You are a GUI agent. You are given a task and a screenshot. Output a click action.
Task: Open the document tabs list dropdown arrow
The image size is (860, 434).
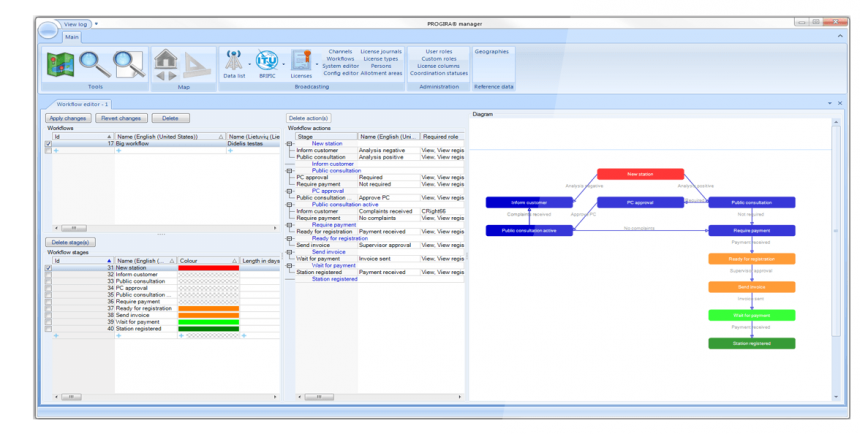pyautogui.click(x=830, y=103)
